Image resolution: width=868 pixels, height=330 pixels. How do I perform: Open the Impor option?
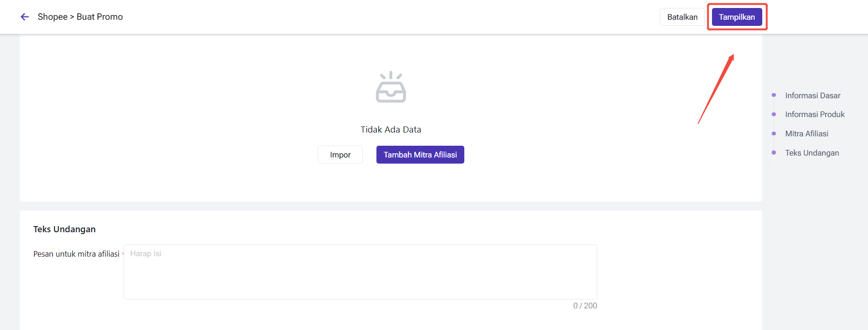click(340, 155)
